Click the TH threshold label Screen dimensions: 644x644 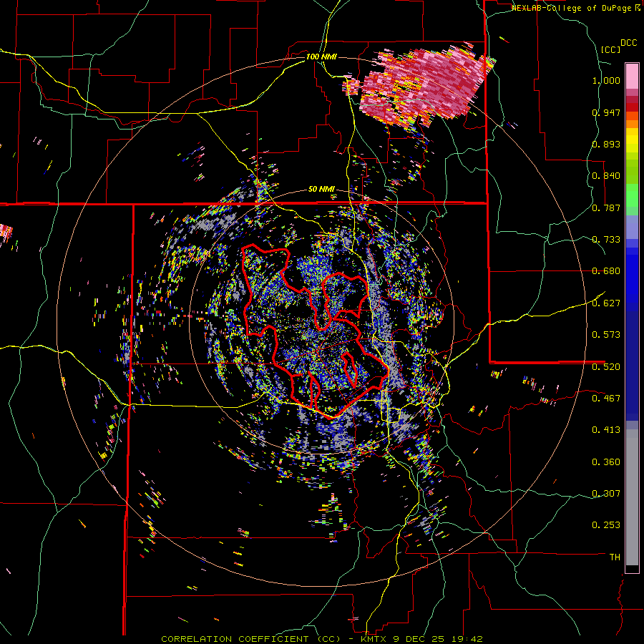point(615,557)
